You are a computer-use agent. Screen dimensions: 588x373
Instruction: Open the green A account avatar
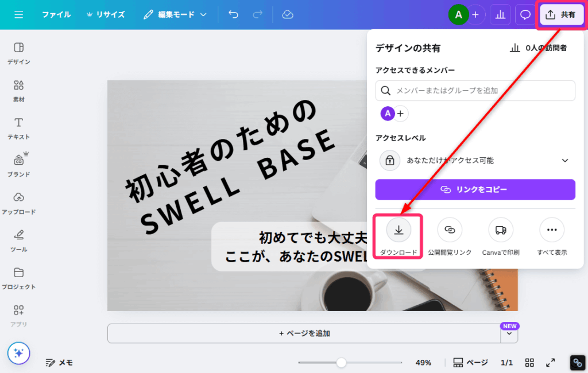(458, 15)
